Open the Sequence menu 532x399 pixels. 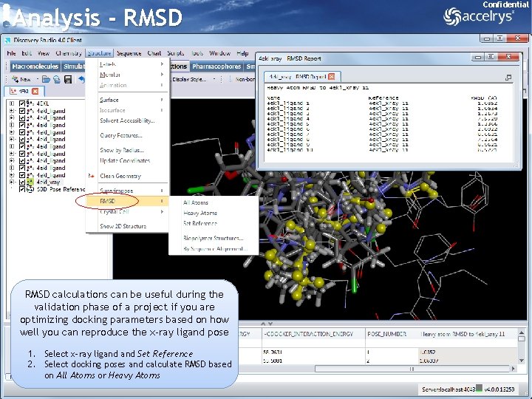coord(129,53)
